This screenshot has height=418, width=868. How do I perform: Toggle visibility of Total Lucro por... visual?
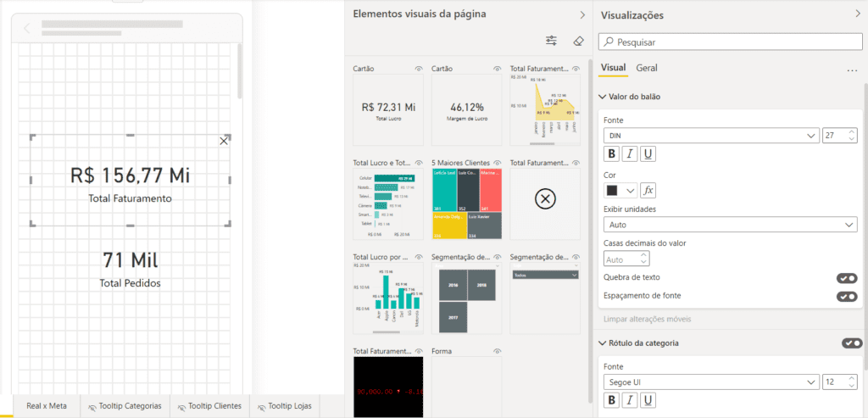pos(419,257)
